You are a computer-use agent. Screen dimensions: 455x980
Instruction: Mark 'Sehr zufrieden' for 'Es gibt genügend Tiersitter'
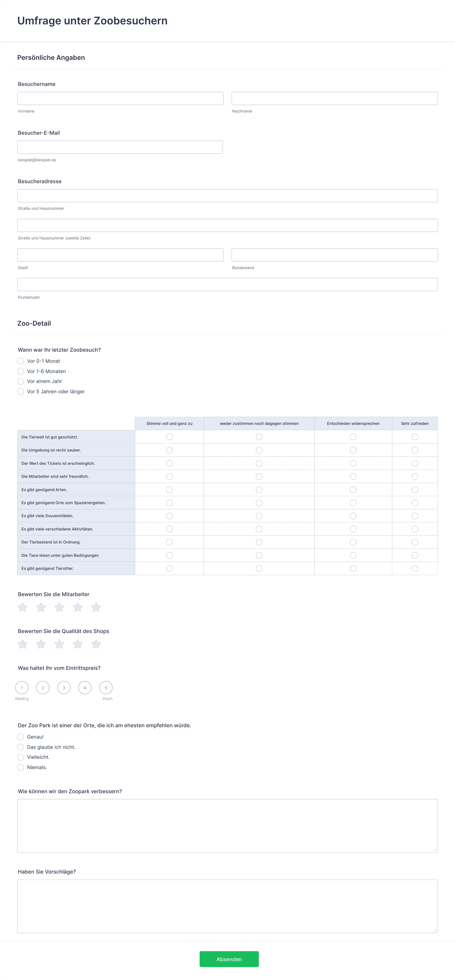(x=415, y=568)
